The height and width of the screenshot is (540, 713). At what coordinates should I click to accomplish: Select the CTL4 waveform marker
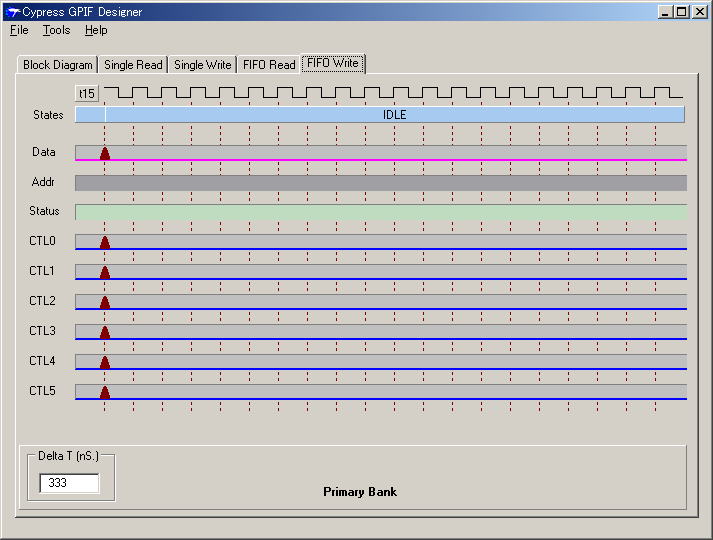tap(105, 362)
